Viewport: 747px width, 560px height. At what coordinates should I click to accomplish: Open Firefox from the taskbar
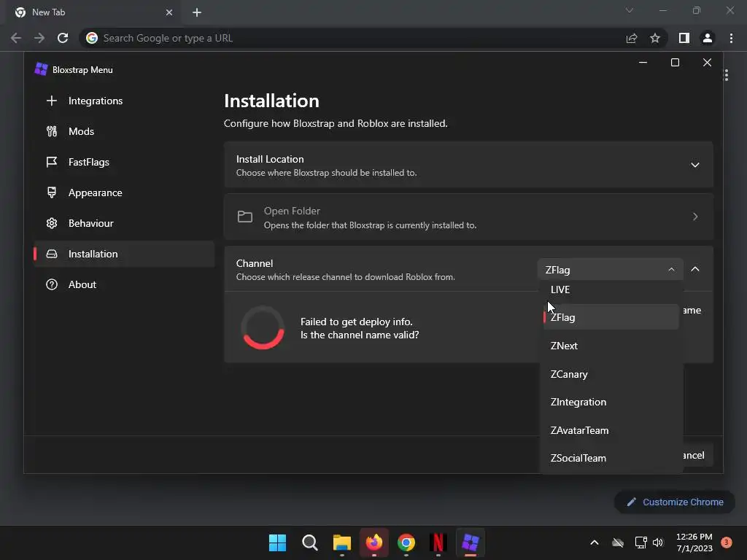pos(374,542)
